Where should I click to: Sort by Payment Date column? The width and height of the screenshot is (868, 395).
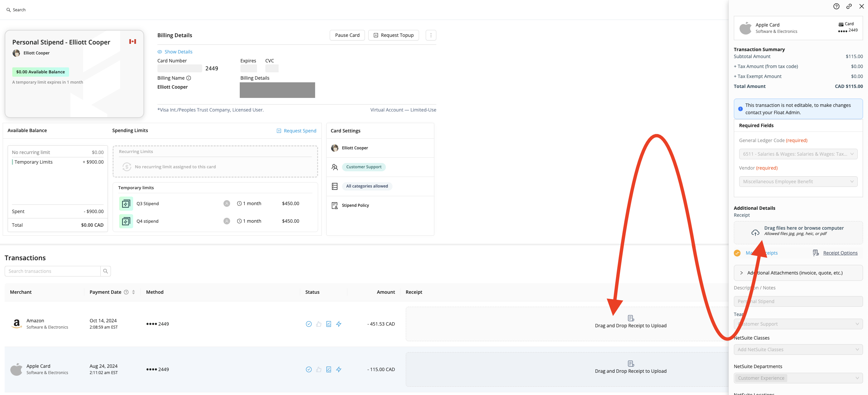tap(133, 292)
